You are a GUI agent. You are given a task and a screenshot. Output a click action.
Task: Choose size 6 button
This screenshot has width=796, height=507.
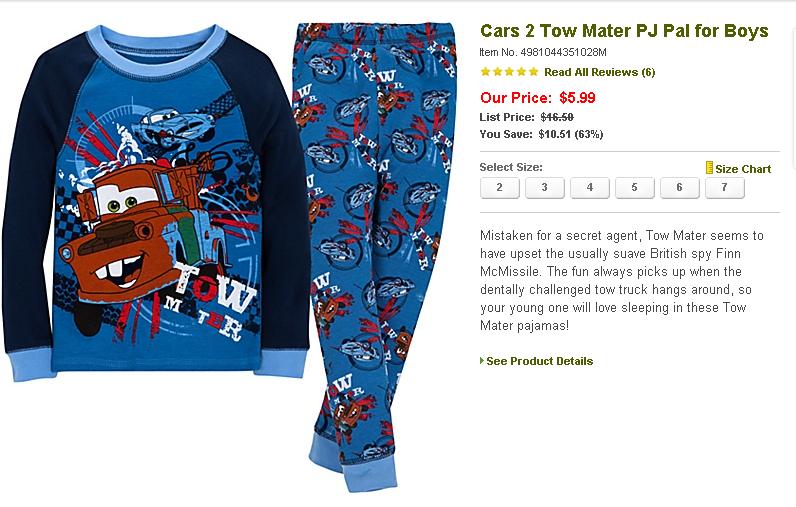click(679, 188)
